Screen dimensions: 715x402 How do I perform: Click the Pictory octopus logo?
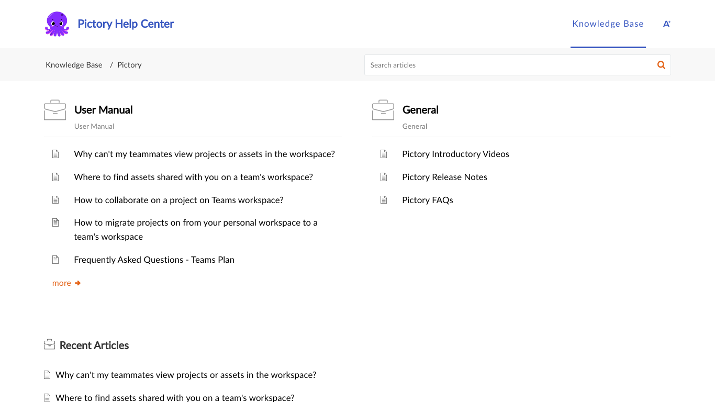pyautogui.click(x=57, y=24)
